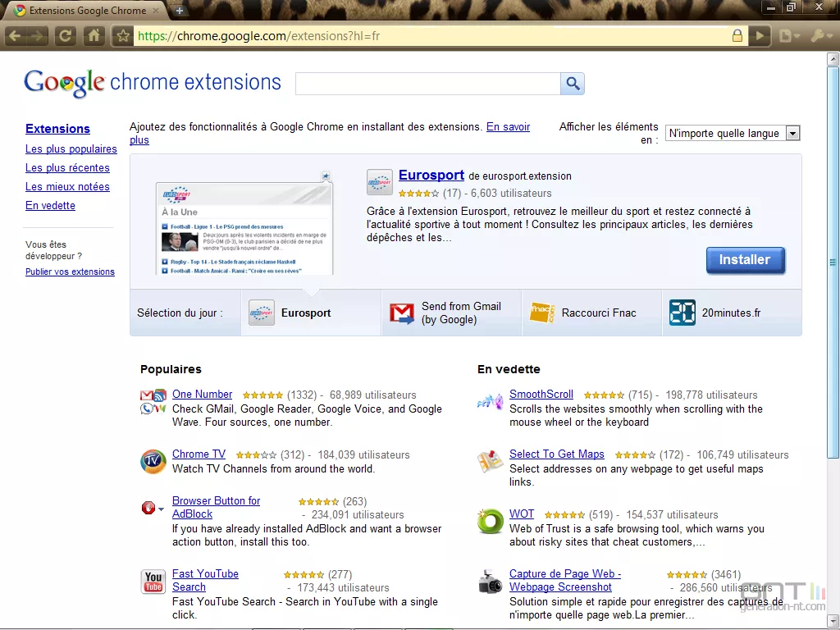Open a new tab with plus button
The image size is (840, 630).
point(180,10)
